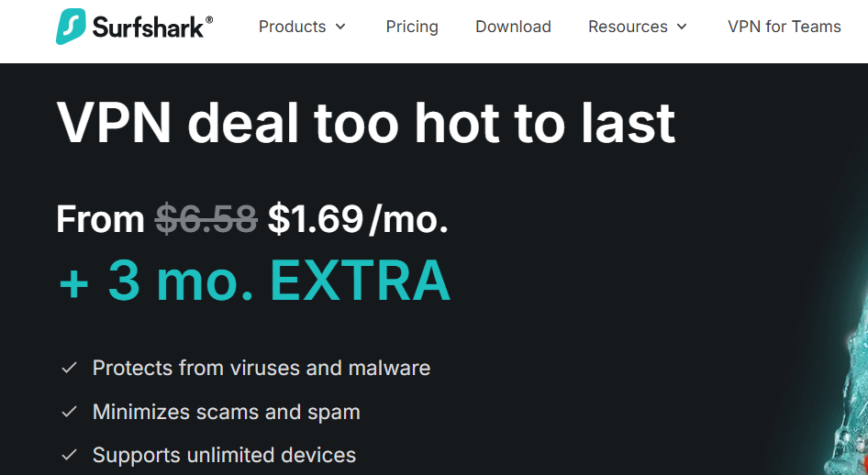Viewport: 868px width, 475px height.
Task: Click the checkmark beside unlimited devices
Action: tap(69, 456)
